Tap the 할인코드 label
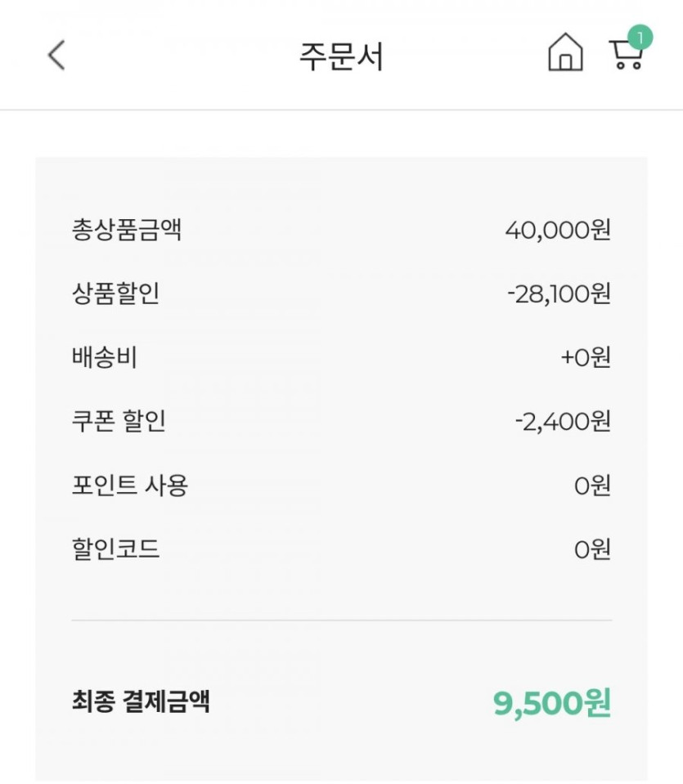 click(115, 549)
